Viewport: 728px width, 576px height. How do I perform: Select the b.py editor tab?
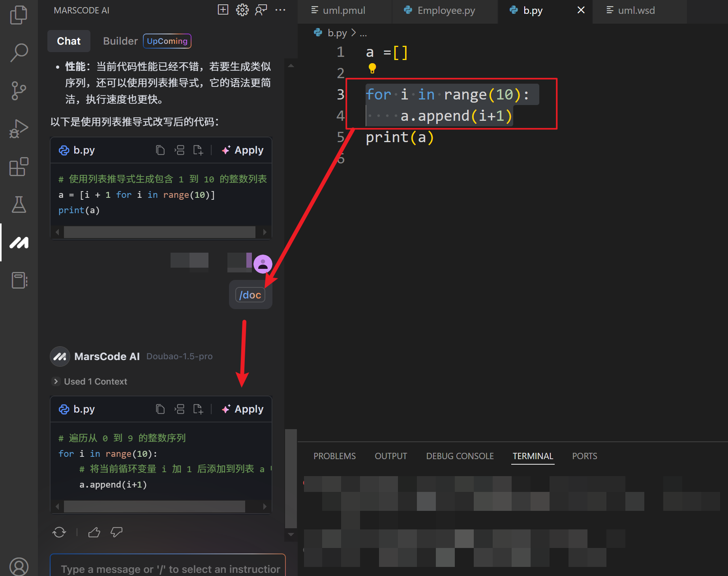coord(533,11)
